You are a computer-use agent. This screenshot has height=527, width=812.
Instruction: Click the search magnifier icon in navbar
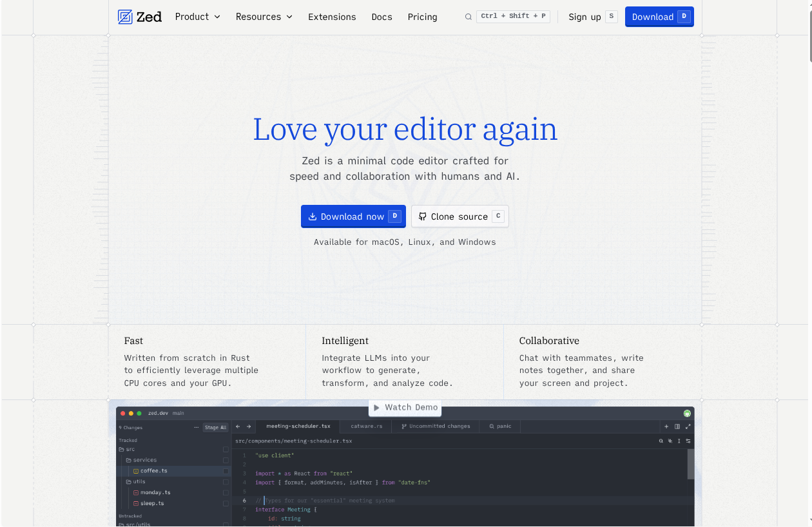469,17
